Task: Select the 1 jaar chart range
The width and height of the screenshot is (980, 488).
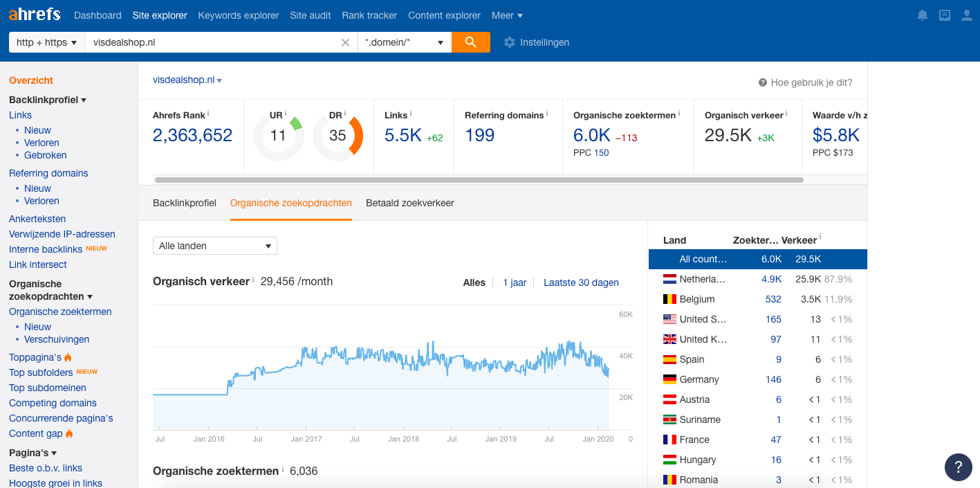Action: pos(514,282)
